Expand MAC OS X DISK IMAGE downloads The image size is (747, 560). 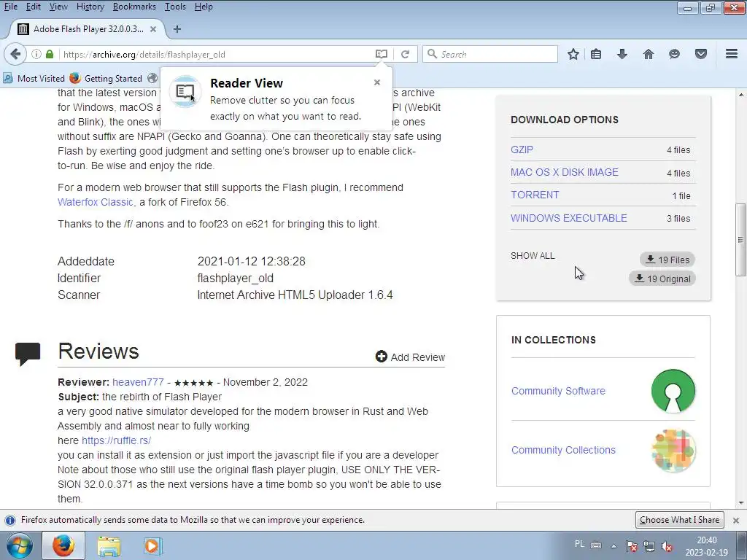565,172
